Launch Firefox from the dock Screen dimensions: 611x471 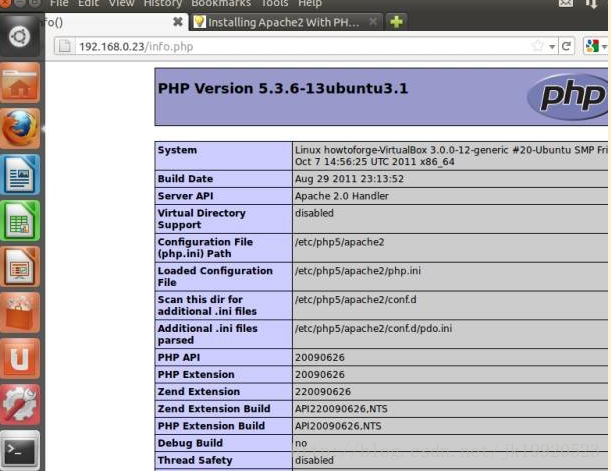[x=20, y=129]
